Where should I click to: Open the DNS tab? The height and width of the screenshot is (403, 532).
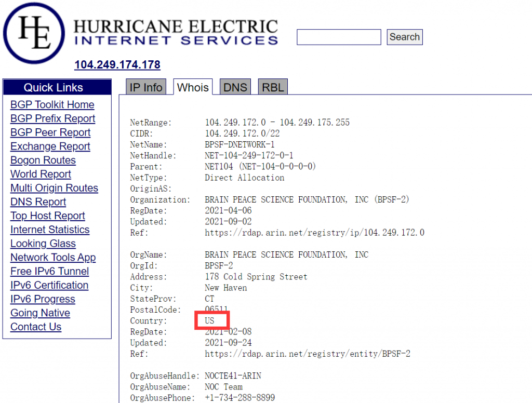coord(235,87)
